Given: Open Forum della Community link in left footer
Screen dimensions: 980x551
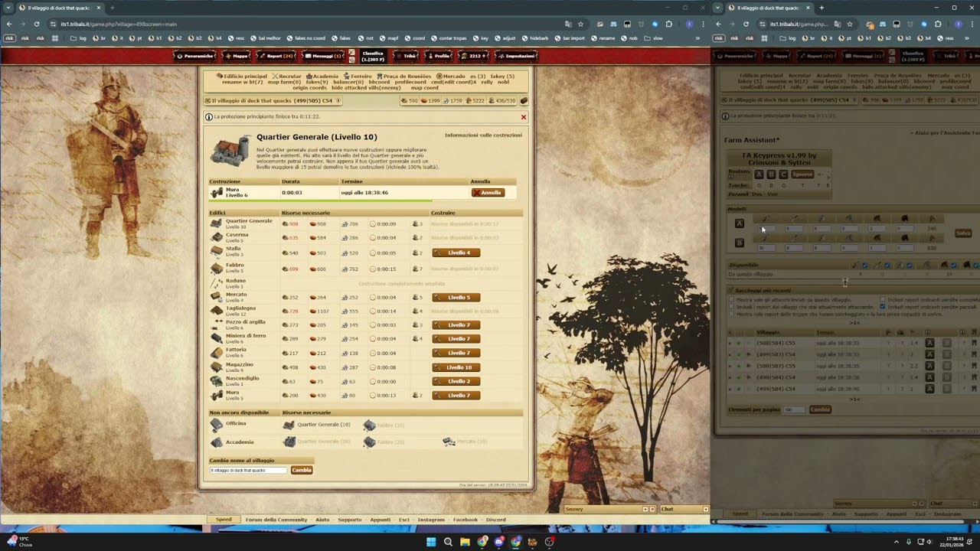Looking at the screenshot, I should 276,520.
